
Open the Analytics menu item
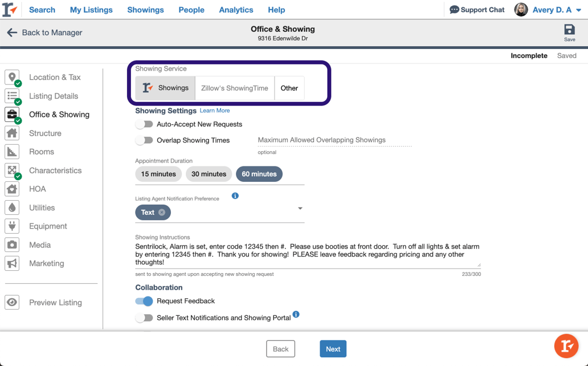point(235,10)
